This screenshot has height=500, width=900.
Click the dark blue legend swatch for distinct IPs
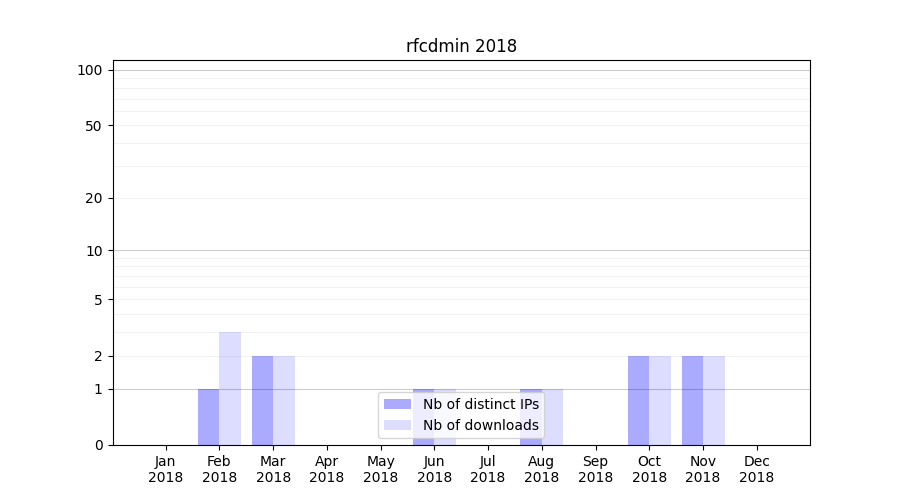[x=397, y=404]
